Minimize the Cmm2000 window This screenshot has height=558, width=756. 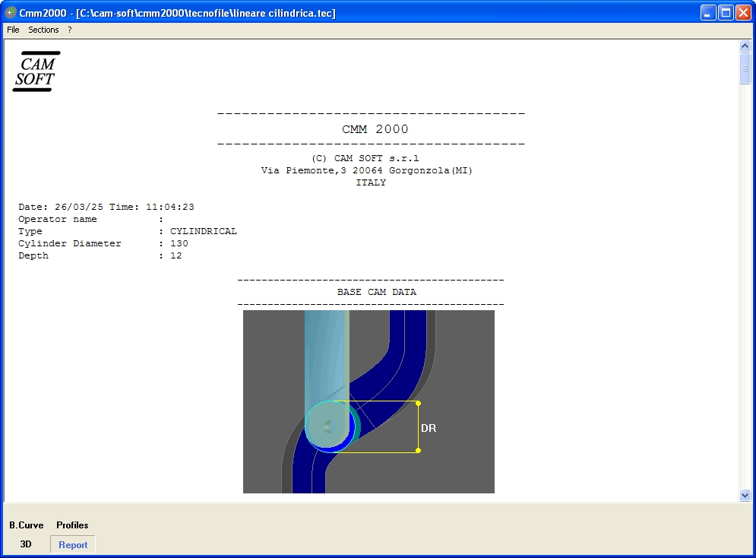[708, 12]
